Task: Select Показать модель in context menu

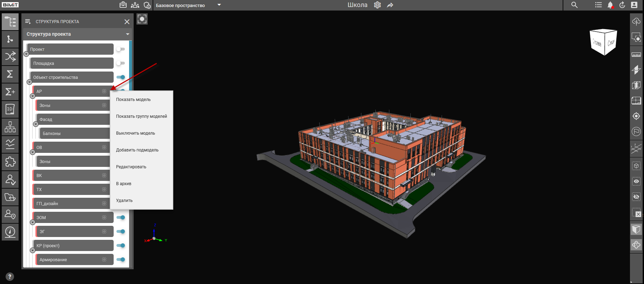Action: click(x=133, y=100)
